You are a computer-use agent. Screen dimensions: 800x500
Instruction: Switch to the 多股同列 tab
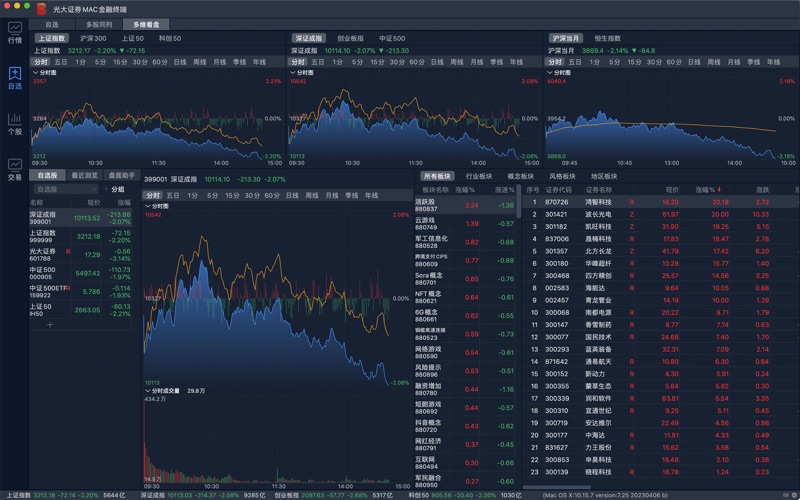[99, 23]
